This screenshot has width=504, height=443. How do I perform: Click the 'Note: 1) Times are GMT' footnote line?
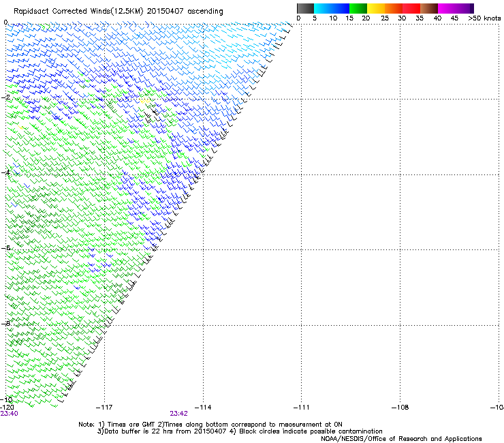point(210,425)
